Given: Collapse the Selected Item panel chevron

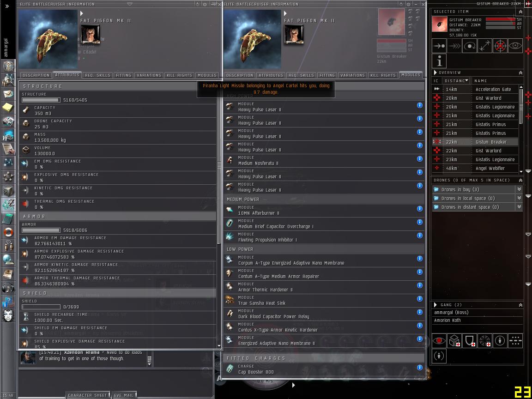Looking at the screenshot, I should coord(520,12).
